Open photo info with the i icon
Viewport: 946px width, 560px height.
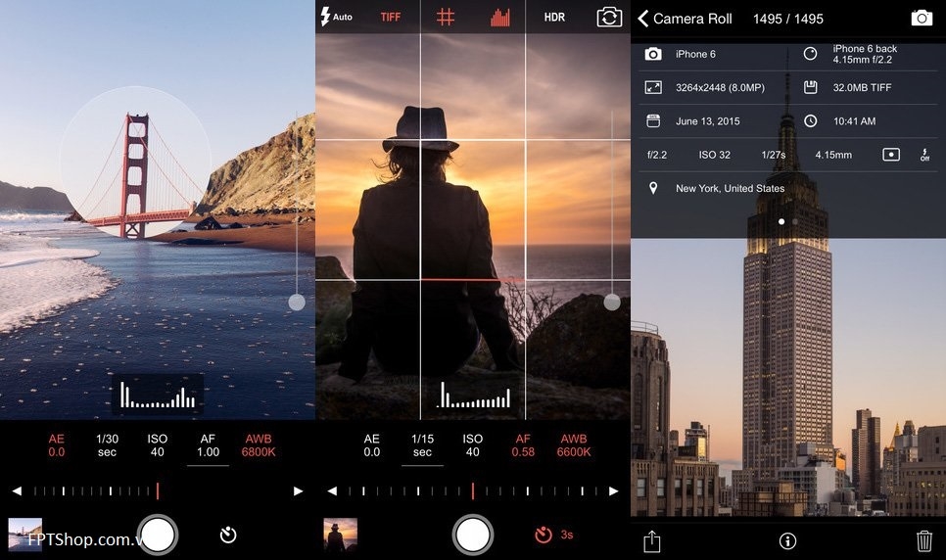click(787, 540)
